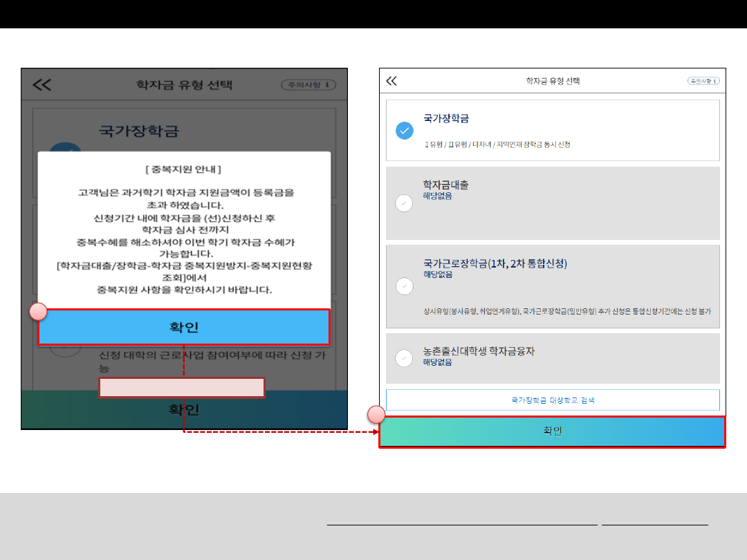Tap the back arrows in the right screen
The image size is (747, 560).
391,81
